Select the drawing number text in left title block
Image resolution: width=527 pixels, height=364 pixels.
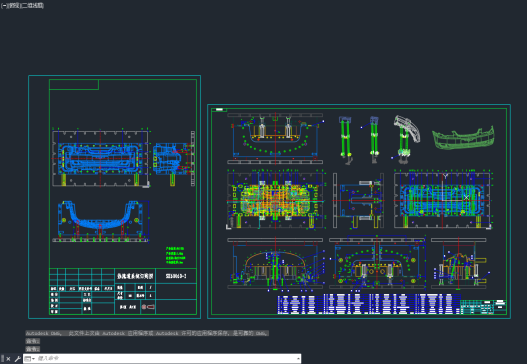click(x=176, y=276)
